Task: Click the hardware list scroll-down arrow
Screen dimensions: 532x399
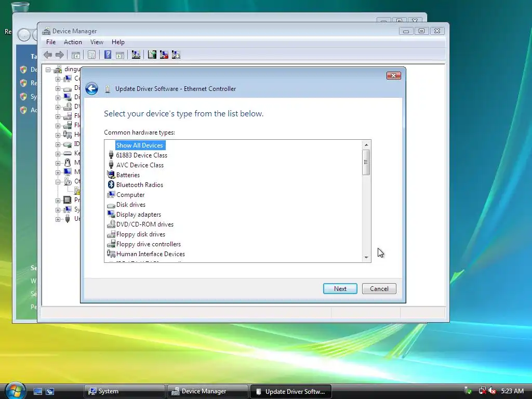Action: click(x=366, y=257)
